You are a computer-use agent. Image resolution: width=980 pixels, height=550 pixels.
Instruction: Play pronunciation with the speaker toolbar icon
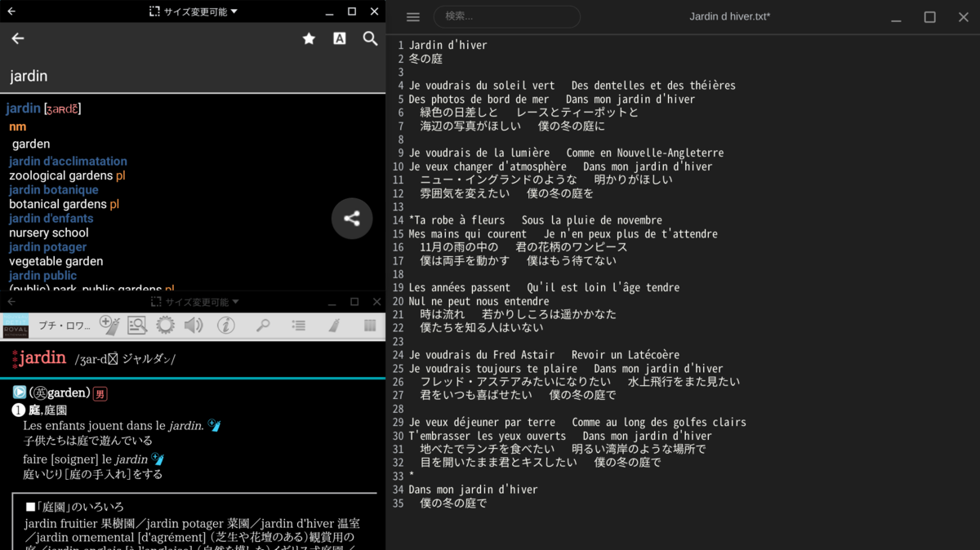(x=194, y=326)
